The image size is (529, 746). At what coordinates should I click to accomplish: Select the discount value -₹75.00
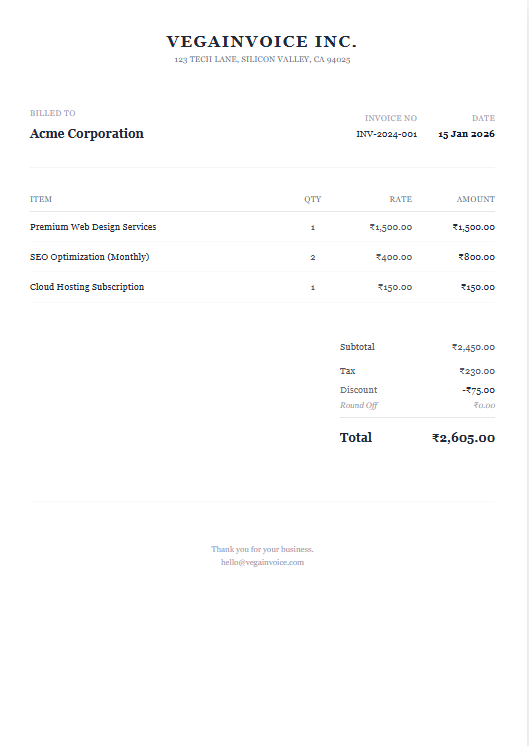pyautogui.click(x=479, y=391)
